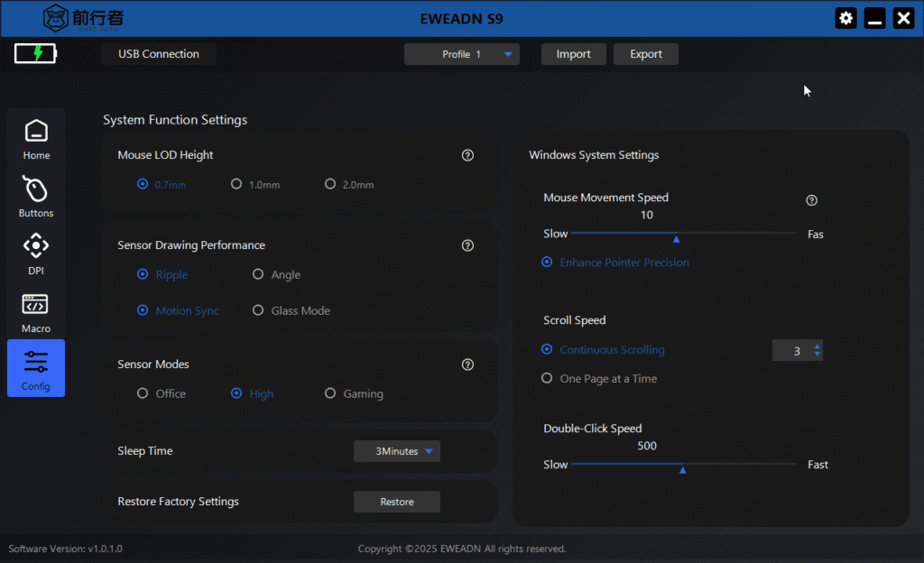This screenshot has width=924, height=563.
Task: Increase the scroll speed stepper value
Action: click(817, 346)
